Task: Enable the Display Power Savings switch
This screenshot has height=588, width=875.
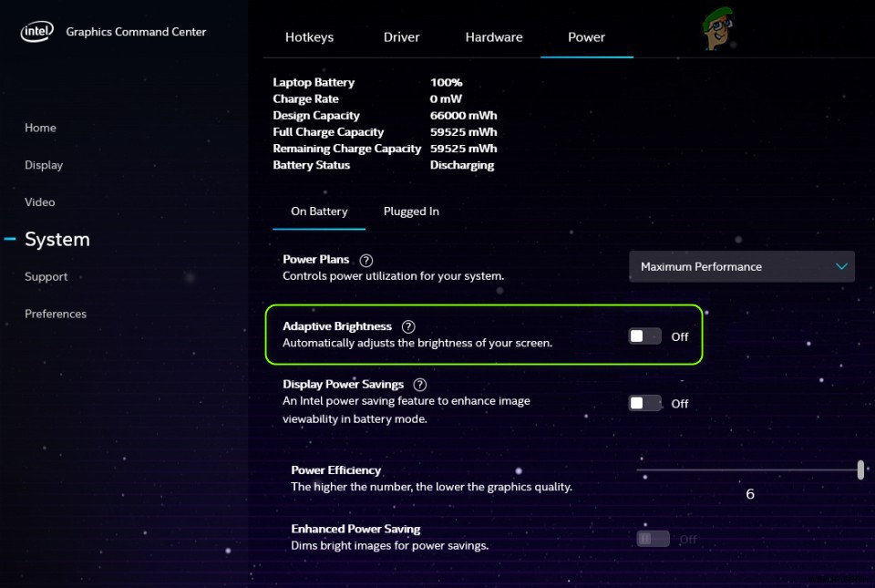Action: [x=644, y=403]
